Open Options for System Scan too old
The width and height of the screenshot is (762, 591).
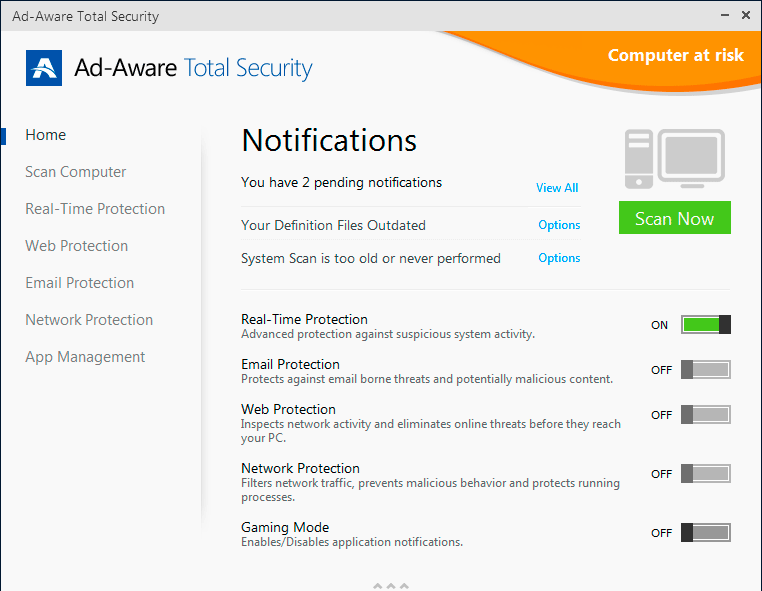559,258
